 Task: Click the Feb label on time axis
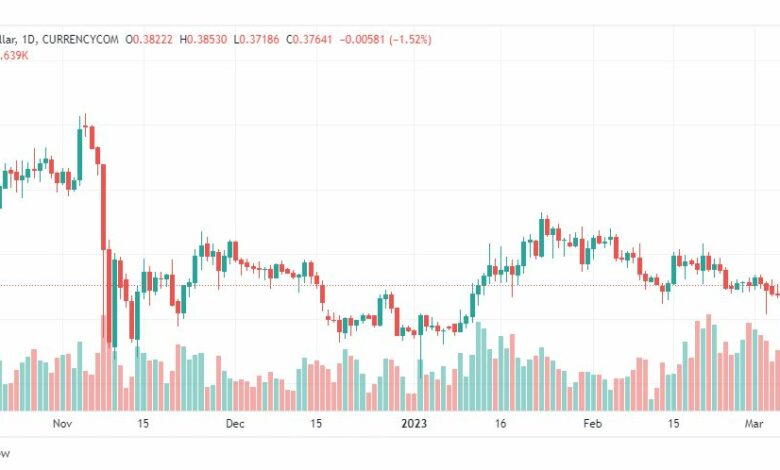coord(592,424)
